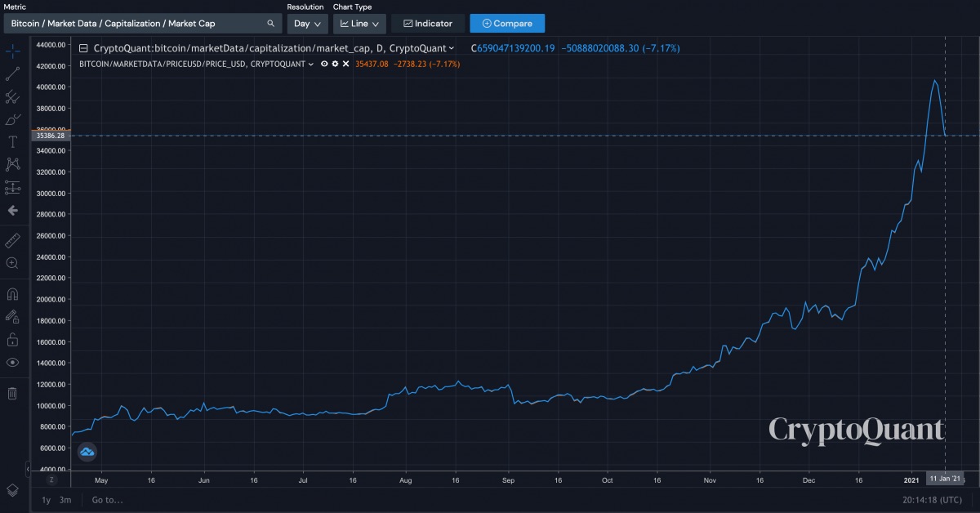Pick the ruler measure tool
This screenshot has width=980, height=513.
(12, 240)
